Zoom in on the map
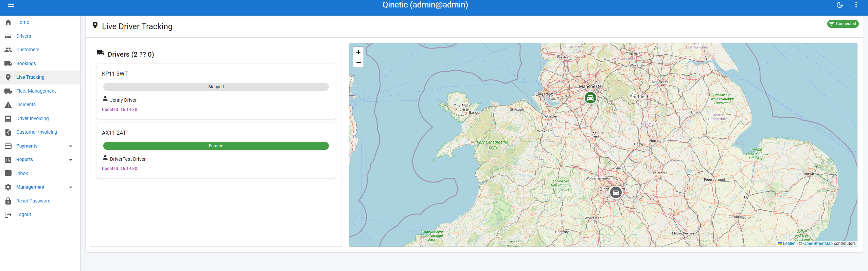868x271 pixels. 358,52
